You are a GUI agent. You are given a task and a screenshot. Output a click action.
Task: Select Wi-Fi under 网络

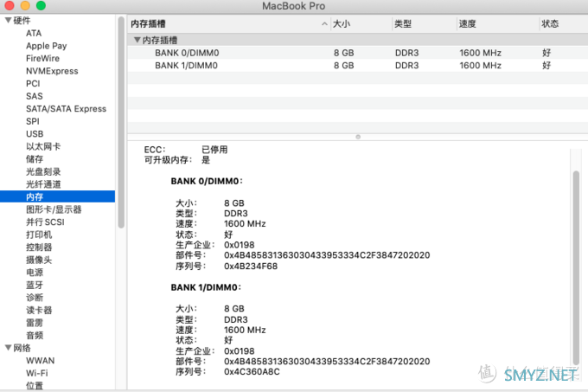[36, 373]
